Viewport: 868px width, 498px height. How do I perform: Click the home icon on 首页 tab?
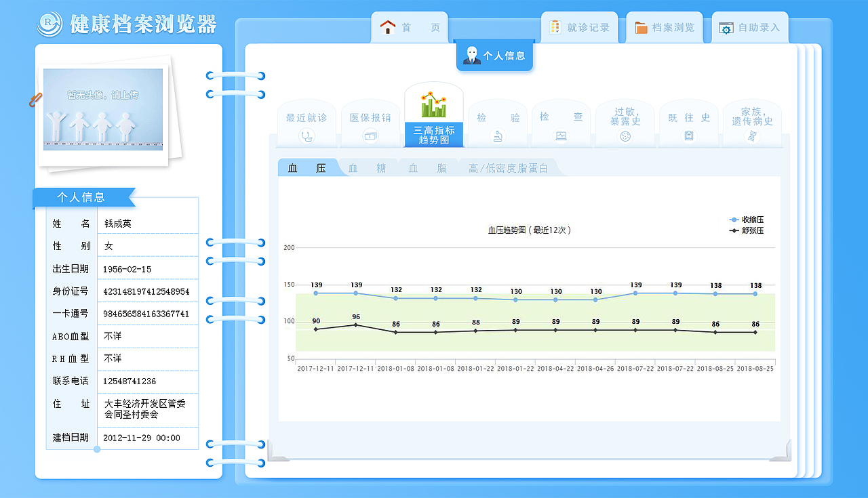(x=388, y=27)
